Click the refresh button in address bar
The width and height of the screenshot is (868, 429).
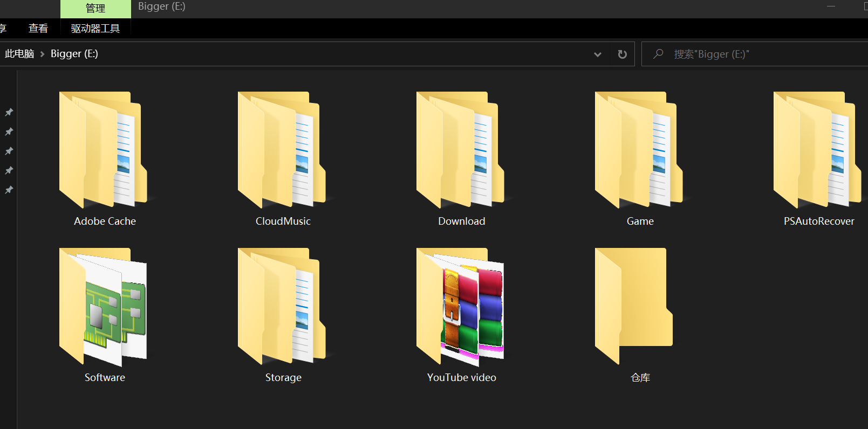[622, 54]
